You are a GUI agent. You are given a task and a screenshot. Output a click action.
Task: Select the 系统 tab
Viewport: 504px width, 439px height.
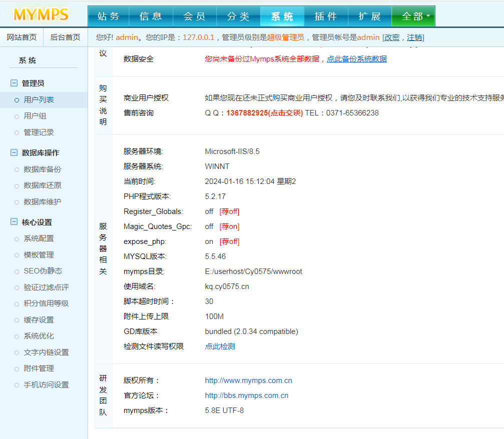282,16
